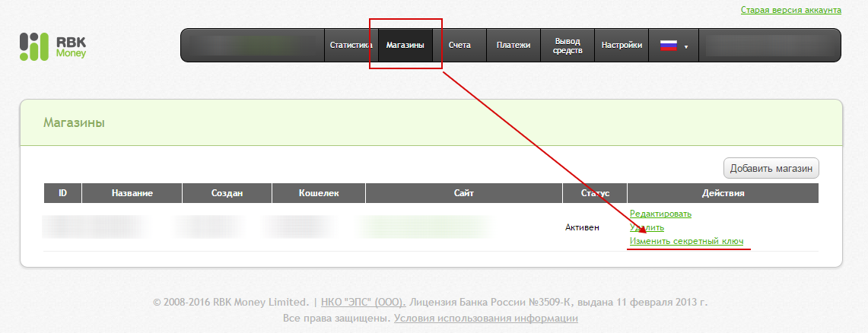
Task: Open the НКО "ЭПС" (ООО) footer link
Action: point(363,302)
